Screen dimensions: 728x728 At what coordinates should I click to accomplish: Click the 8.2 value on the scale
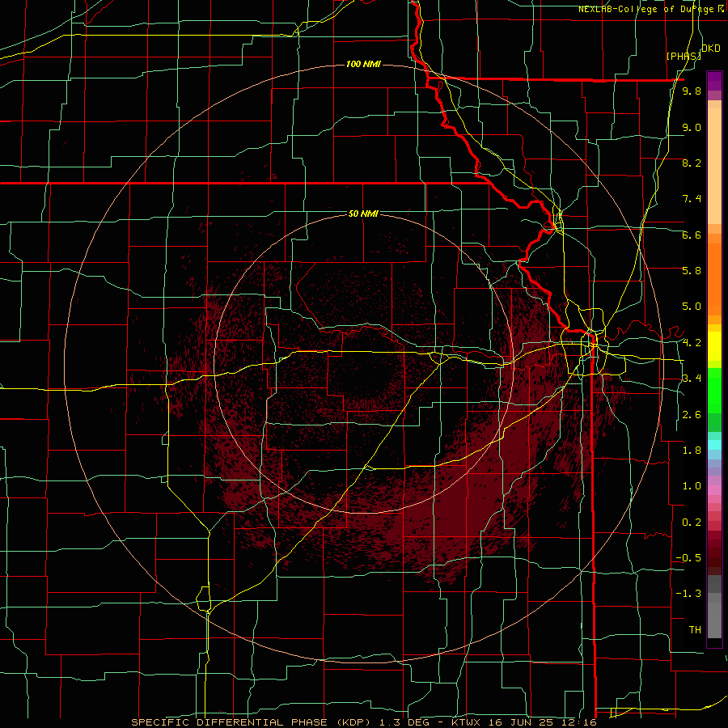[692, 163]
